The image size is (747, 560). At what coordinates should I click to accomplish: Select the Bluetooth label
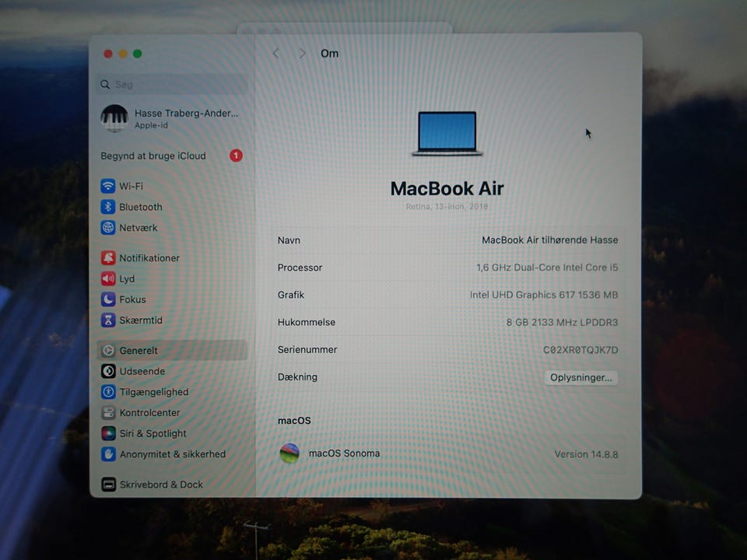pyautogui.click(x=141, y=207)
